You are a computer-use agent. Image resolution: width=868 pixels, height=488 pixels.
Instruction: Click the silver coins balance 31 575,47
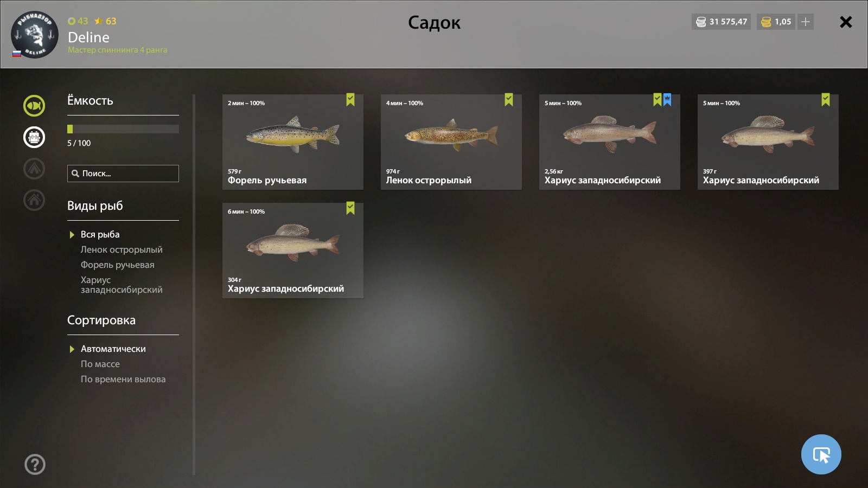point(722,22)
